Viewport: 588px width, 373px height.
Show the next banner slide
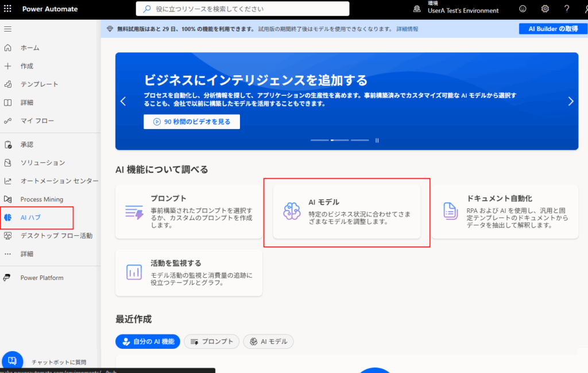click(571, 101)
